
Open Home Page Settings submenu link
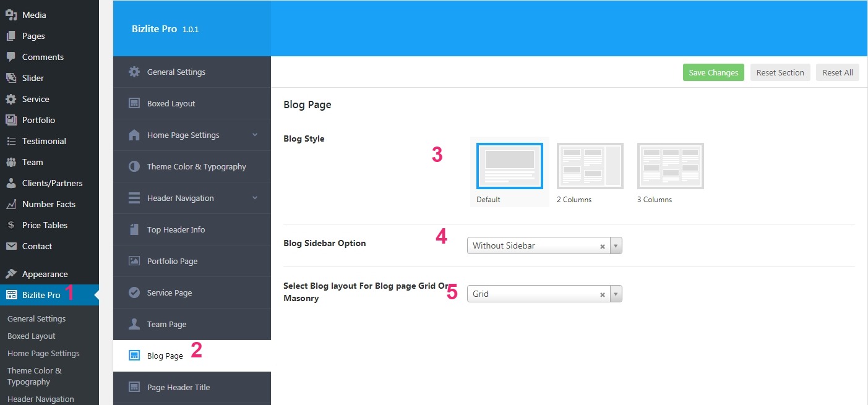tap(43, 353)
